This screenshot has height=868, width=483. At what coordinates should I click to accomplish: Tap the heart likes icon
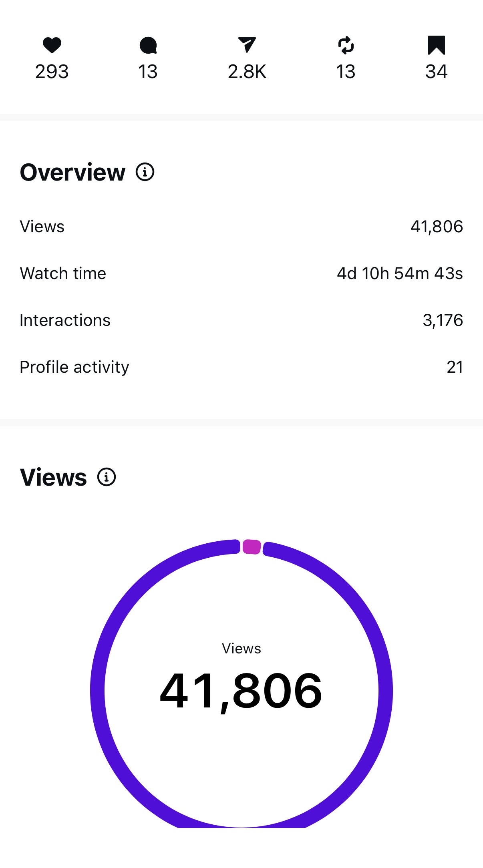point(52,45)
